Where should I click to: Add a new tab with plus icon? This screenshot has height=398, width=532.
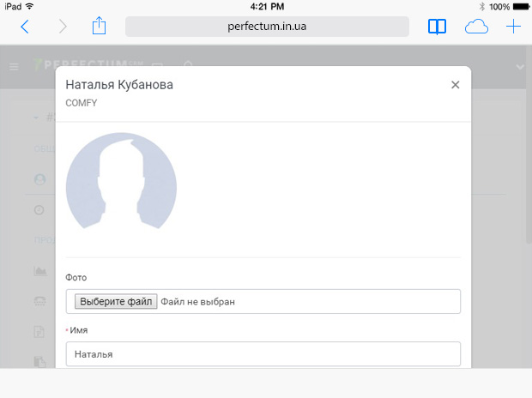(513, 27)
